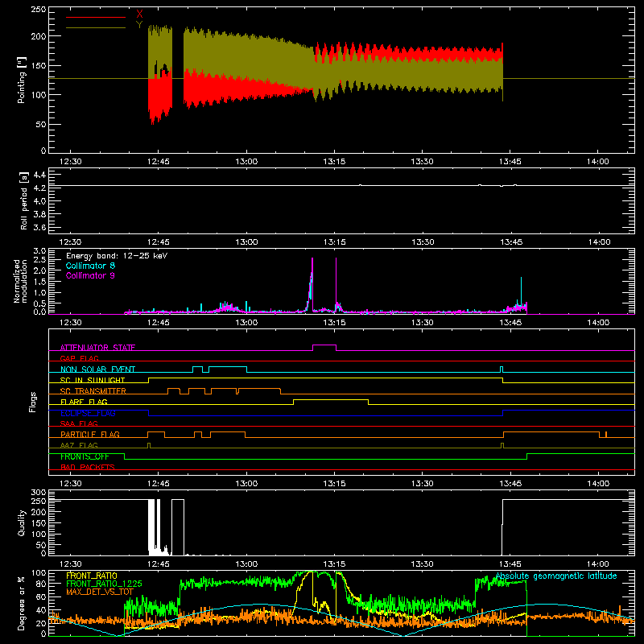Click the "Roll period [s]" axis title
This screenshot has width=644, height=644.
tap(24, 201)
